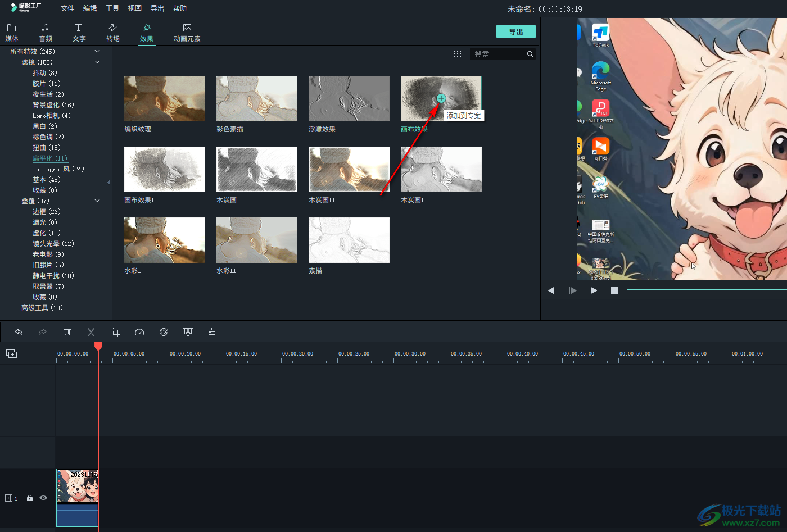Toggle eye visibility of video track 1

43,498
